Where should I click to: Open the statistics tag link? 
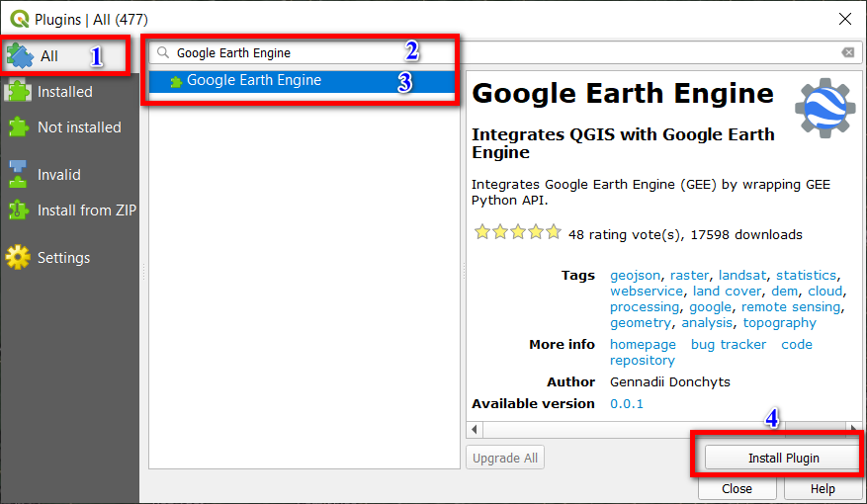click(x=806, y=275)
